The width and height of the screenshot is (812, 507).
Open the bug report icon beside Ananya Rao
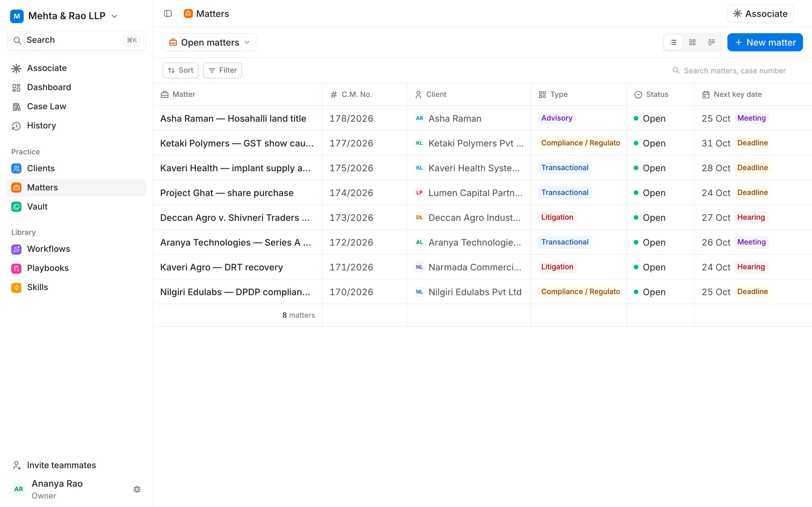click(137, 489)
